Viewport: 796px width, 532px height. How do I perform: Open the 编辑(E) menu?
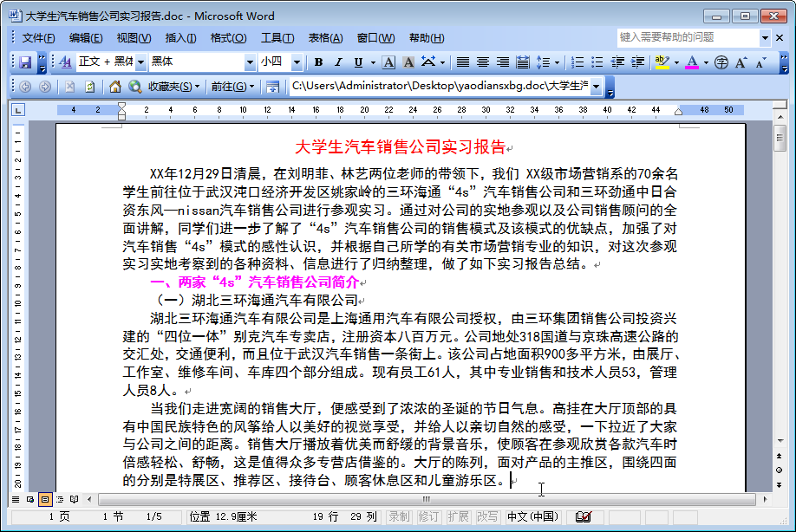[85, 38]
